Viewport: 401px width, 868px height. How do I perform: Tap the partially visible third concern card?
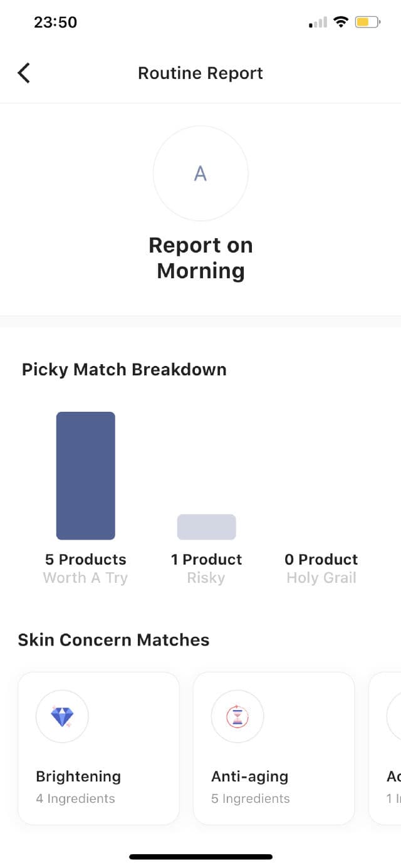[x=387, y=748]
